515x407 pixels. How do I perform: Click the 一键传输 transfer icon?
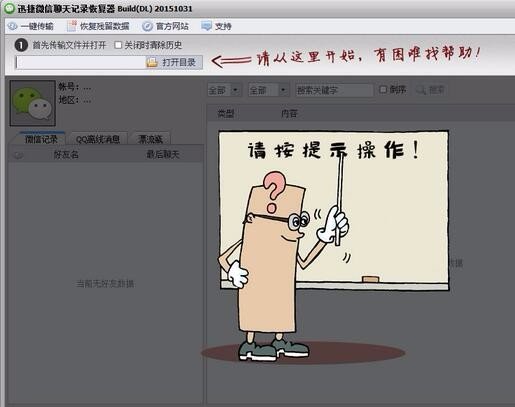12,26
